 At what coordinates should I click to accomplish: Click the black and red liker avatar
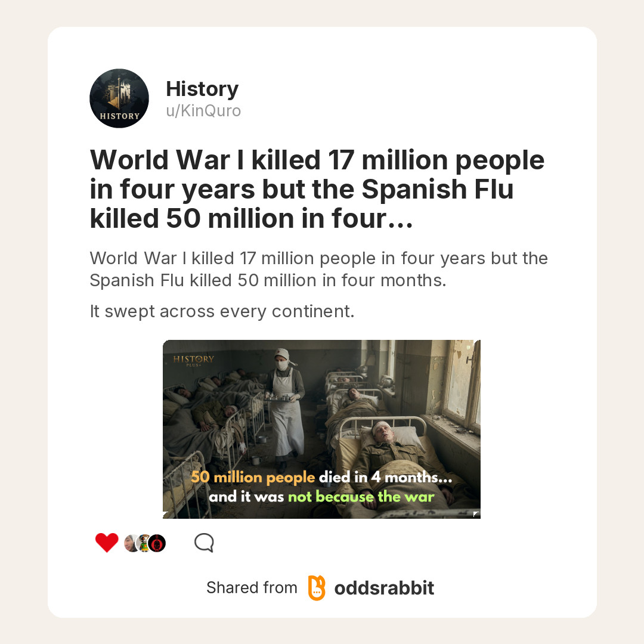(157, 543)
